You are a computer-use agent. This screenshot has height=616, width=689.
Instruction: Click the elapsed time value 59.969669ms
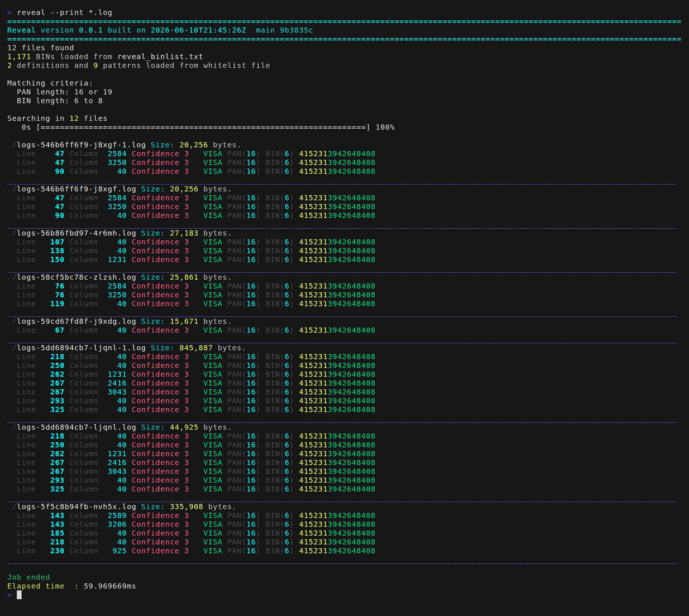pyautogui.click(x=110, y=586)
